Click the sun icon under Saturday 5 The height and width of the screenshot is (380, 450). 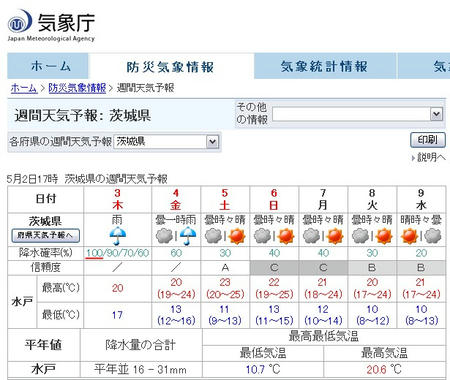click(x=237, y=236)
